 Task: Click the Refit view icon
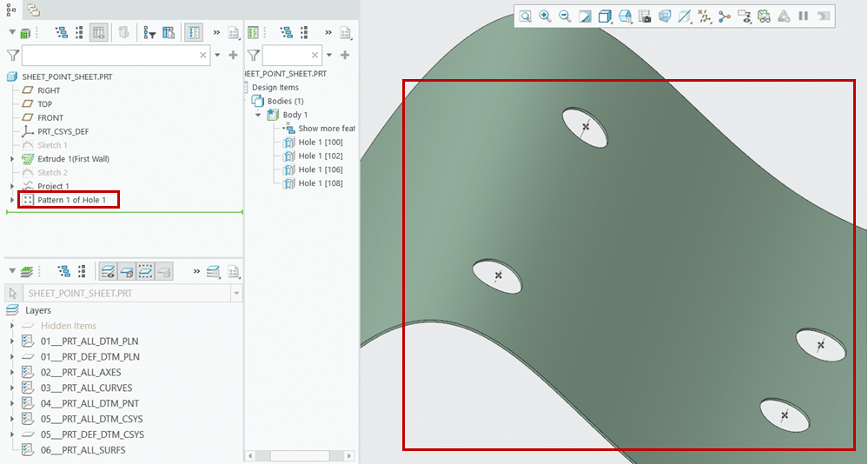coord(525,16)
